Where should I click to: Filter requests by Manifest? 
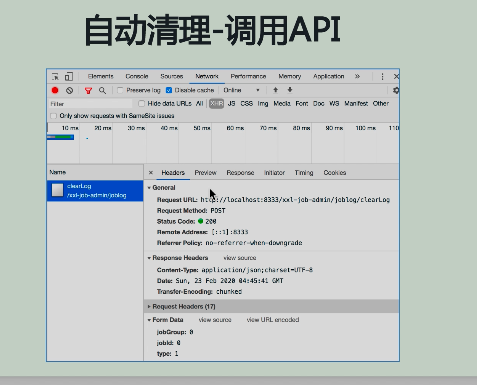point(356,104)
